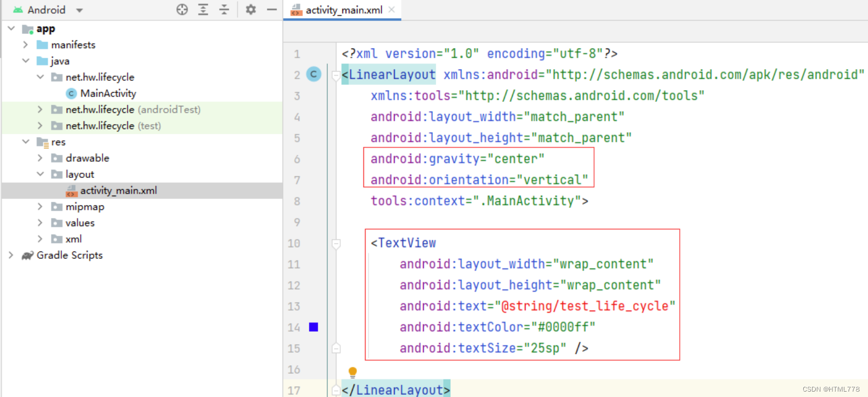This screenshot has height=397, width=868.
Task: Toggle fold end marker on line 15
Action: point(336,348)
